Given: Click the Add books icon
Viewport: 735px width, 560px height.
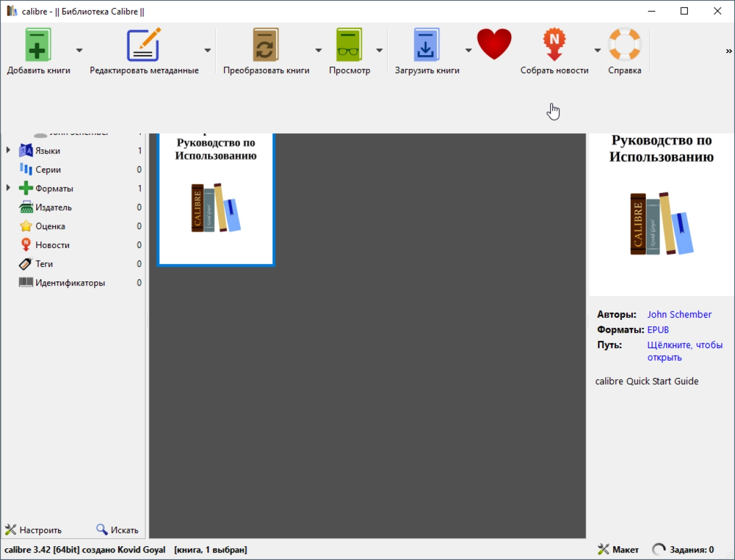Looking at the screenshot, I should point(38,45).
